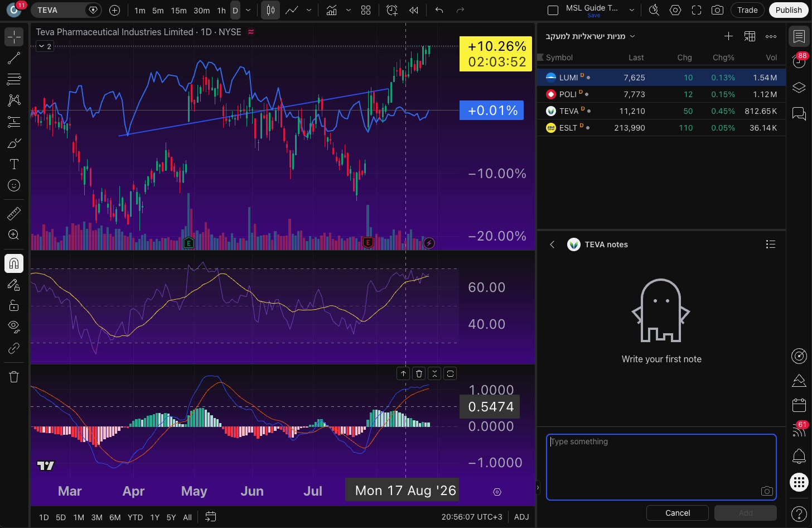Select the YTD date range

(x=135, y=517)
